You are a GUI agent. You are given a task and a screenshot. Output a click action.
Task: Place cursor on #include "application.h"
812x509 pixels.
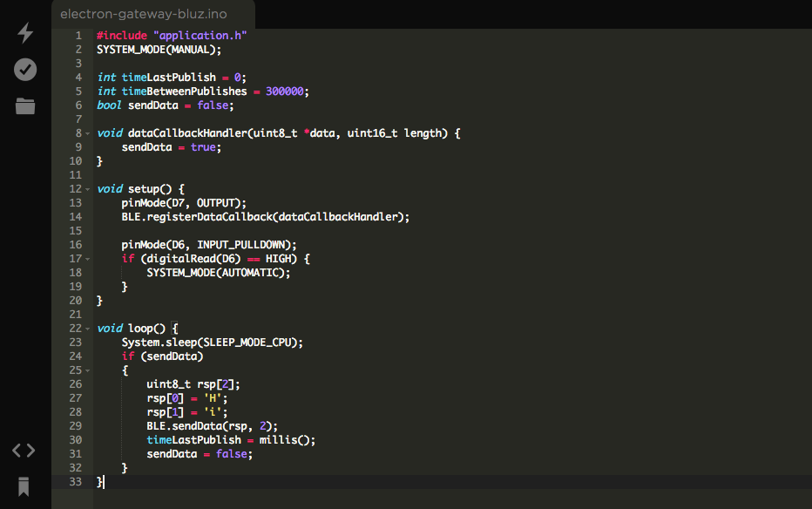172,35
